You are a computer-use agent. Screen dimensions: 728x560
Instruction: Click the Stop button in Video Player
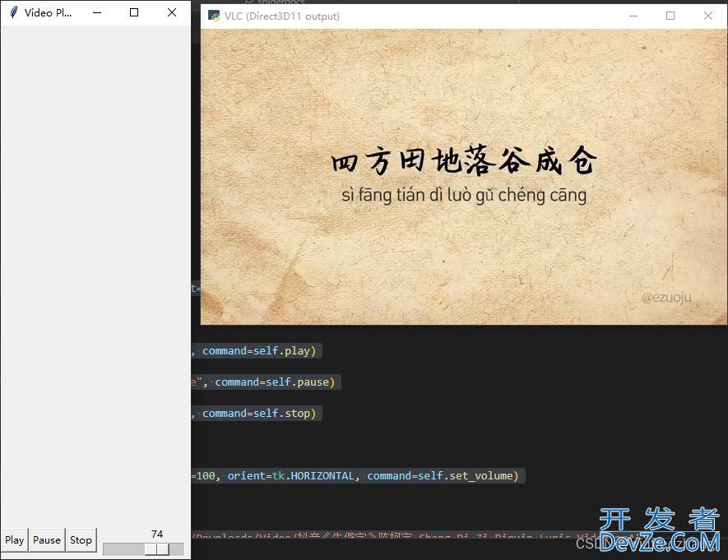[x=81, y=540]
